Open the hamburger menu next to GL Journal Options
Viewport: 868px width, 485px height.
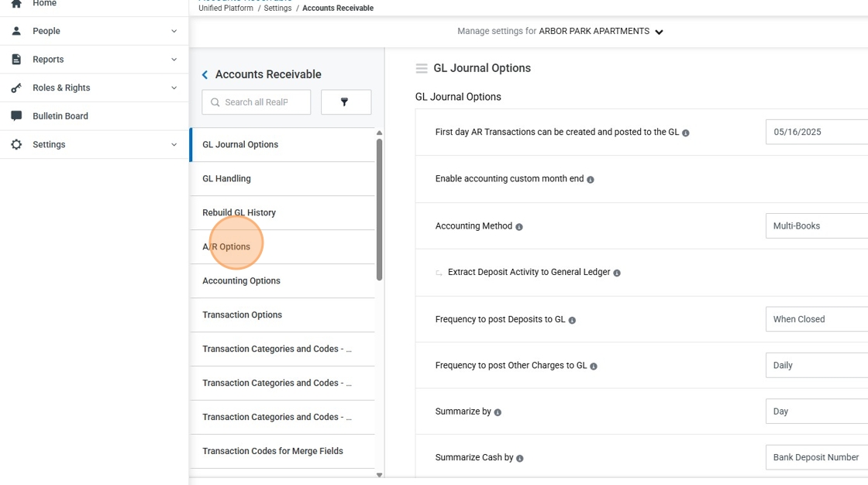coord(422,68)
